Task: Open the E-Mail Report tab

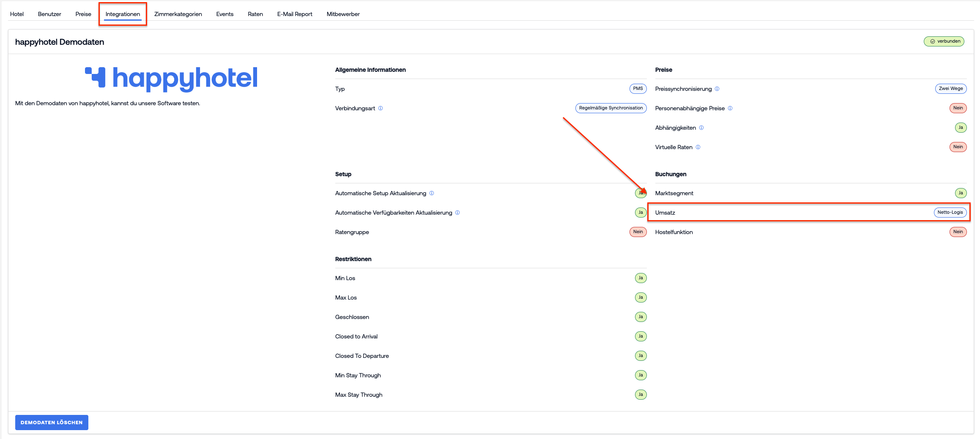Action: 295,14
